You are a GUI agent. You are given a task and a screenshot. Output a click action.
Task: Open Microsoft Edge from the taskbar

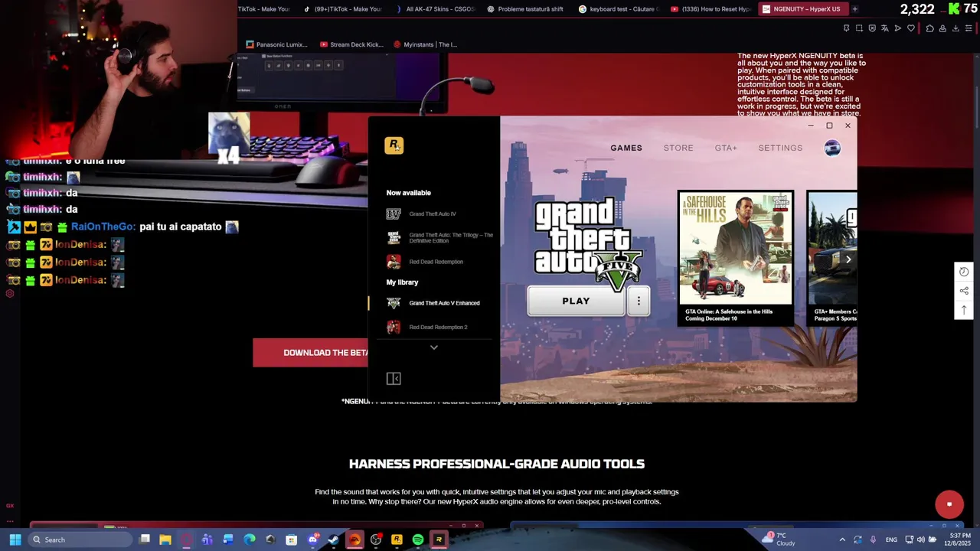[x=250, y=540]
